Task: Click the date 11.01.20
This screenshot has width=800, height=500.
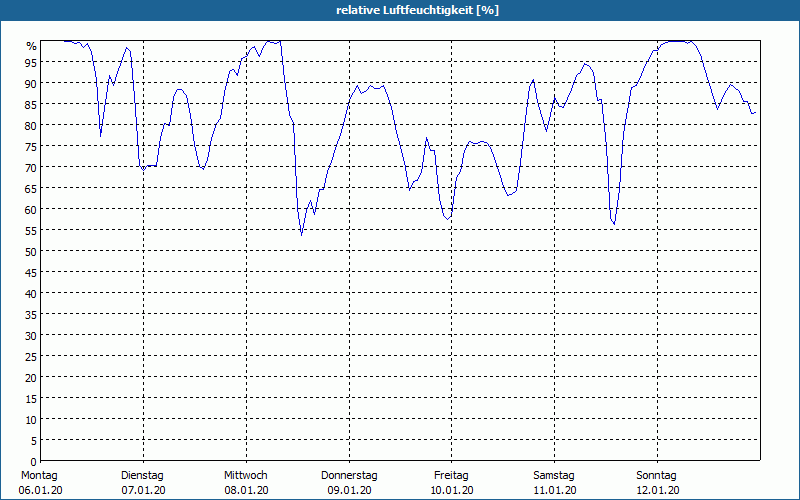Action: 555,491
